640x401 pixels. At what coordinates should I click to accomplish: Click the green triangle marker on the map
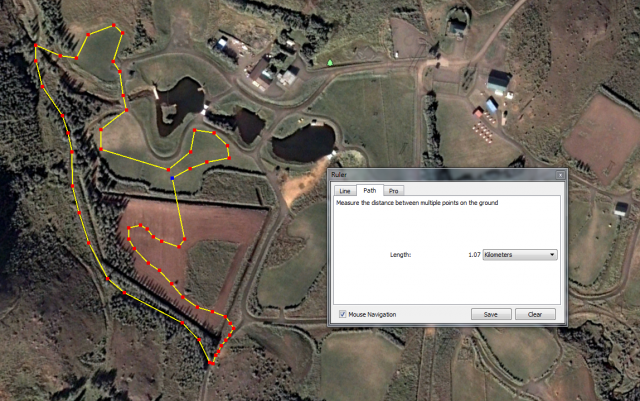pyautogui.click(x=330, y=62)
